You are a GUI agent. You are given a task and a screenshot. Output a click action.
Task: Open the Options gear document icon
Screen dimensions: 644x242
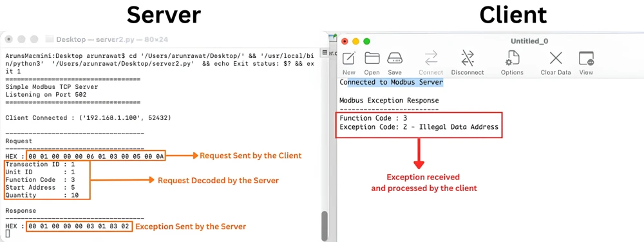coord(512,58)
